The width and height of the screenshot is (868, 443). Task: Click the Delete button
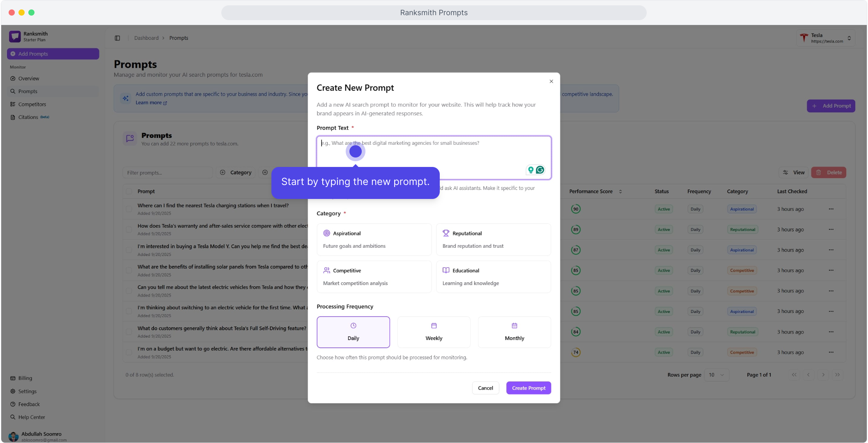click(829, 173)
